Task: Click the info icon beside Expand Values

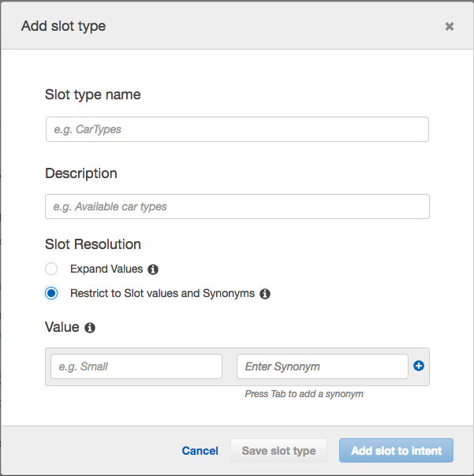Action: pos(153,270)
